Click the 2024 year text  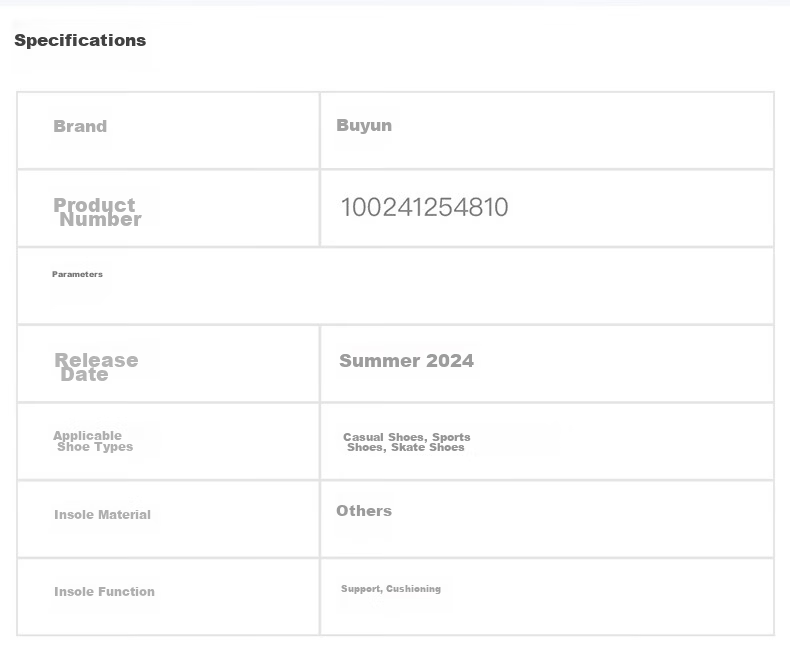tap(449, 361)
